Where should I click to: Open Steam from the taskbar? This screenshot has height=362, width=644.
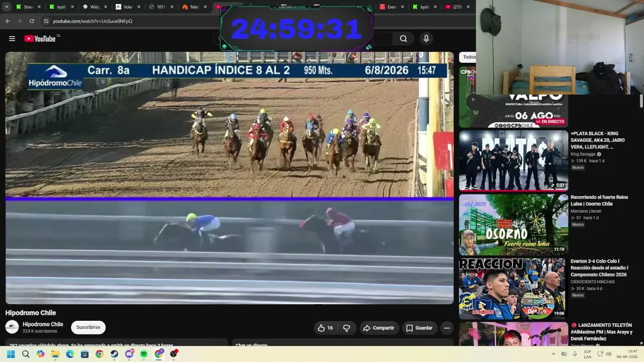point(114,354)
